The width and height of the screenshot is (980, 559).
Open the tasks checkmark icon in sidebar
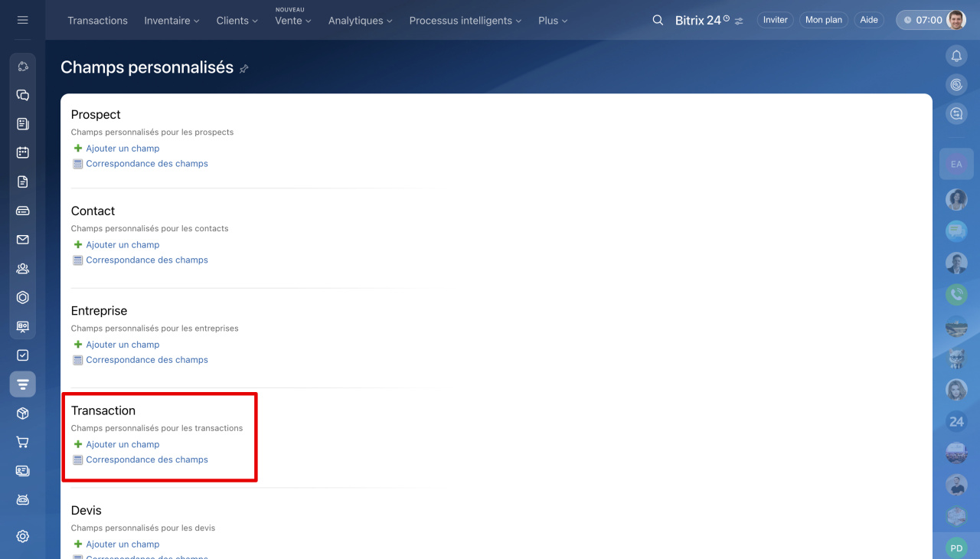[x=22, y=355]
